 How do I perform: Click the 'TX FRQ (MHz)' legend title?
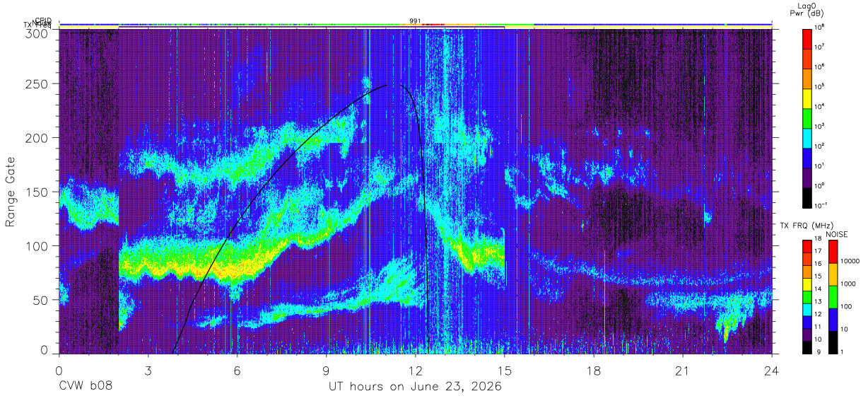point(807,225)
